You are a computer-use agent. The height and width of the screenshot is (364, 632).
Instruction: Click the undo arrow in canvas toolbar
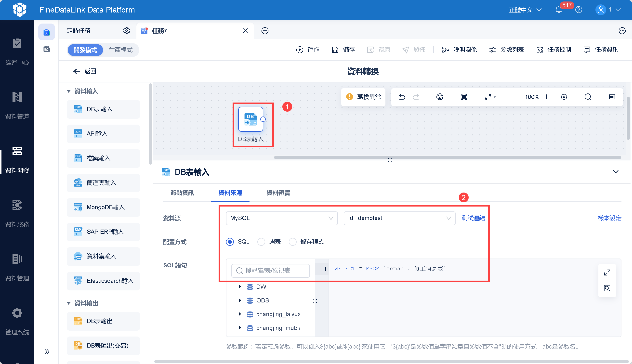(x=402, y=97)
